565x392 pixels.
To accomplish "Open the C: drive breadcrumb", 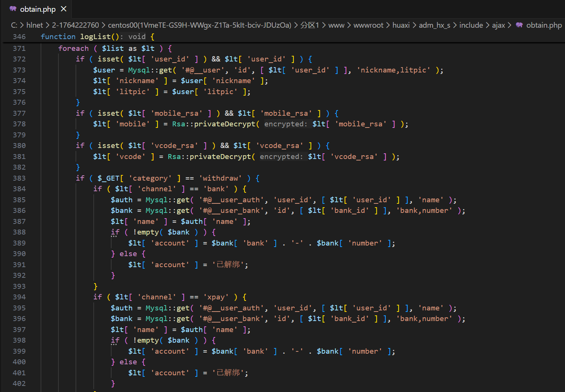I will (x=14, y=25).
